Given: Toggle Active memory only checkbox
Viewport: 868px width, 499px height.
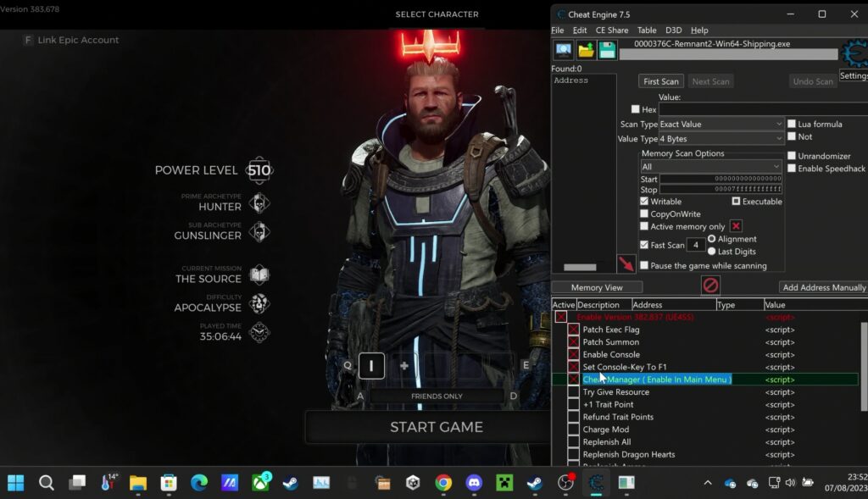Looking at the screenshot, I should (644, 225).
